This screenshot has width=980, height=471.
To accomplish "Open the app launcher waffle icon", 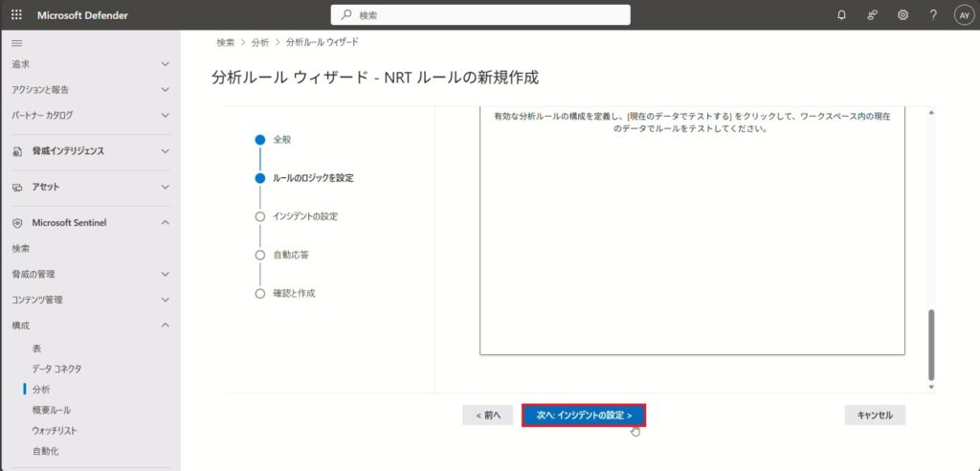I will 16,15.
